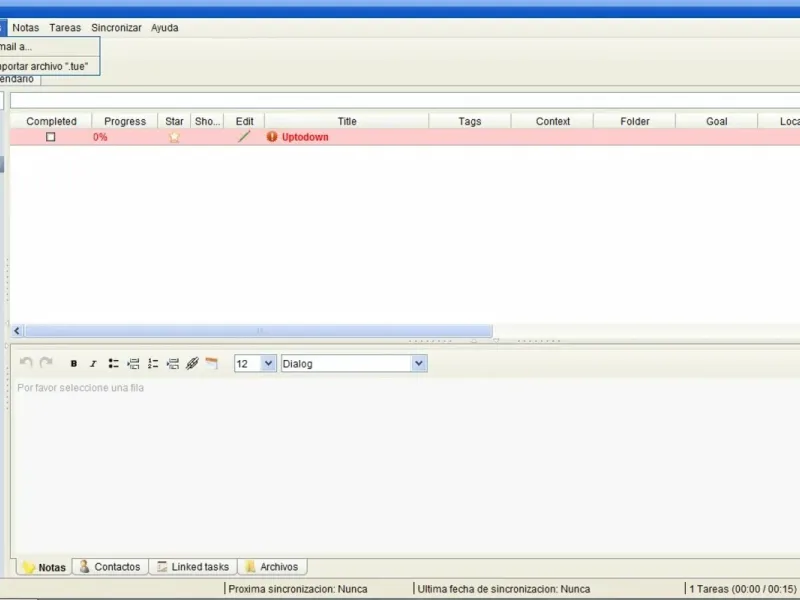
Task: Click the calendar date insert icon
Action: 211,363
